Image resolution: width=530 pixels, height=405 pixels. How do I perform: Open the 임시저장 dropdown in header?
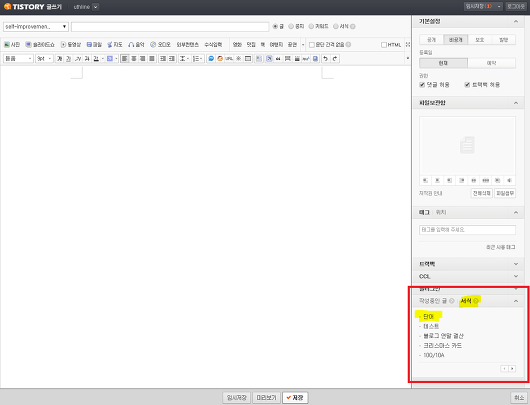pos(499,6)
